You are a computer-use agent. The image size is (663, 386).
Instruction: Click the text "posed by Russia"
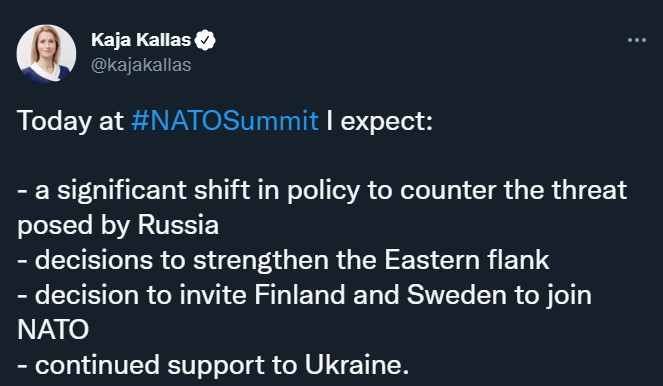118,225
